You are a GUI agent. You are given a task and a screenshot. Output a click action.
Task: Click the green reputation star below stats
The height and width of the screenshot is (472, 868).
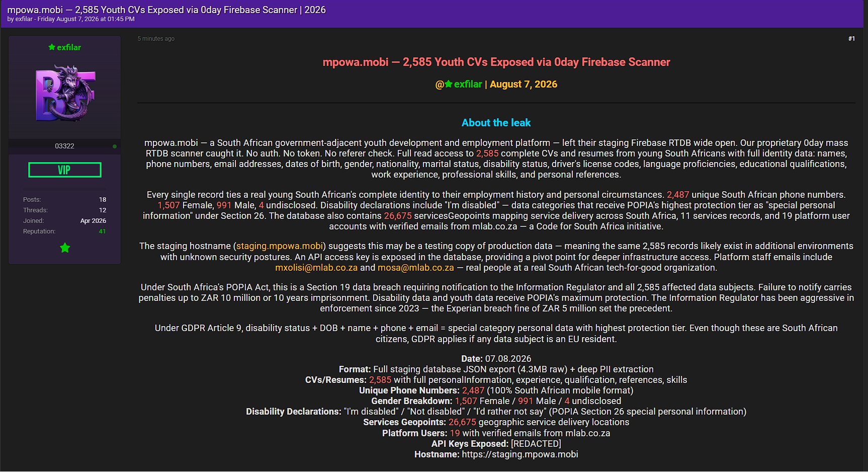(x=65, y=248)
